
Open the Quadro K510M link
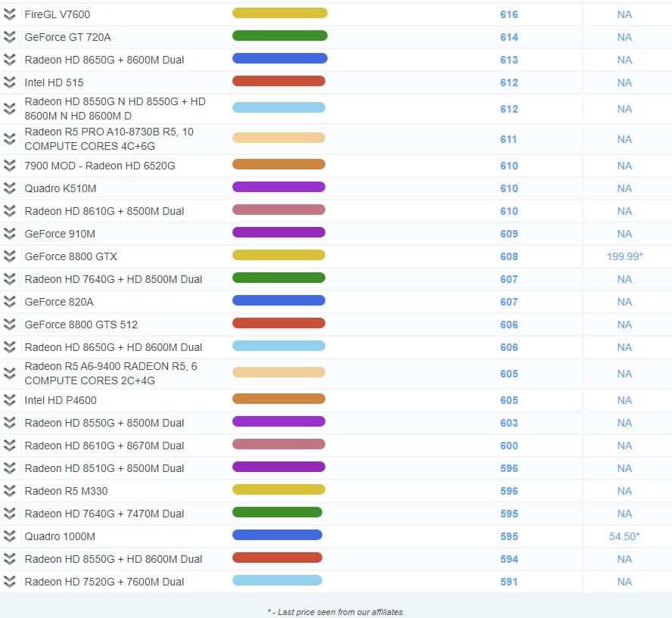61,188
